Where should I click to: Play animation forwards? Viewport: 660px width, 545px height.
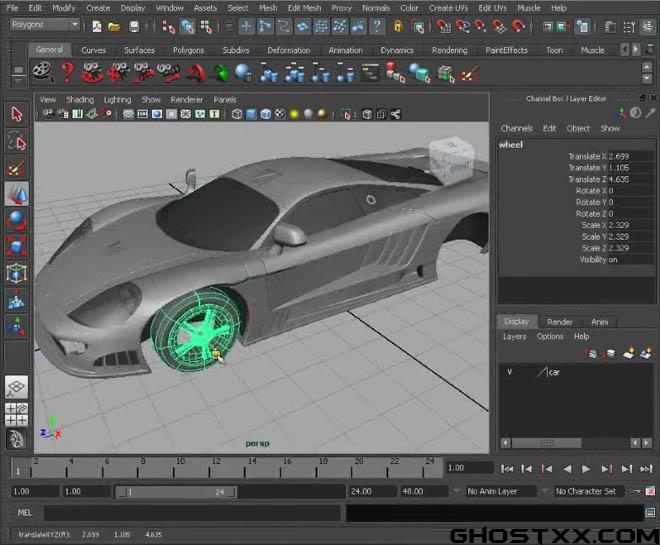(586, 469)
